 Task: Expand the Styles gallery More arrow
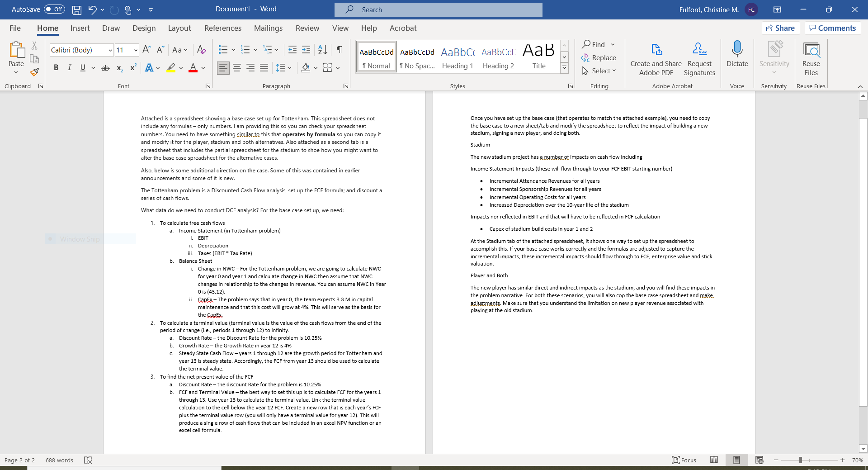(x=564, y=68)
